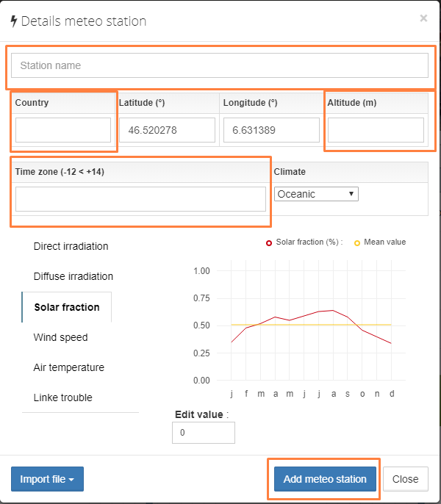Viewport: 441px width, 504px height.
Task: Click the 'Longitude (°)' header label
Action: tap(250, 103)
